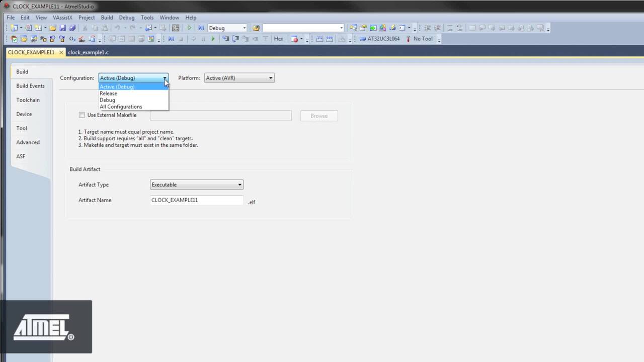This screenshot has height=362, width=644.
Task: Expand the Debug solution configurations dropdown
Action: (244, 28)
